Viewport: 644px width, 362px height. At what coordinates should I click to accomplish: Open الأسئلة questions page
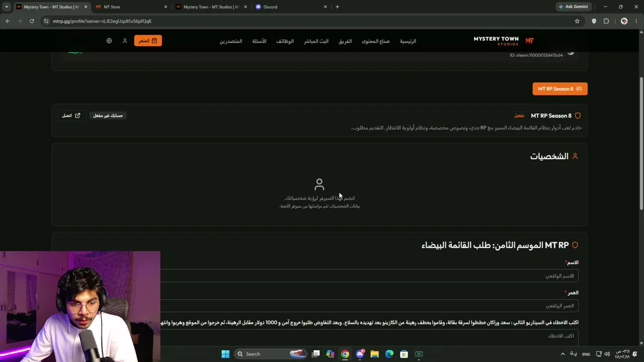(x=259, y=41)
